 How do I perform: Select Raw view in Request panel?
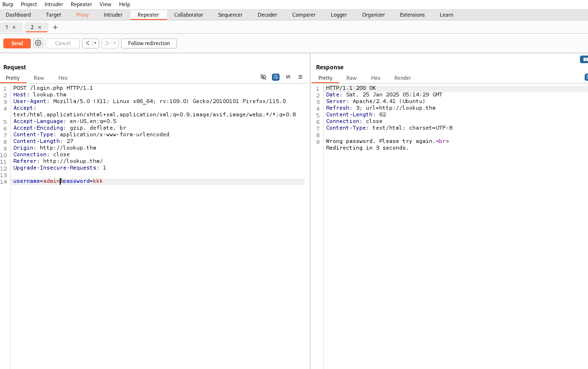pos(39,78)
